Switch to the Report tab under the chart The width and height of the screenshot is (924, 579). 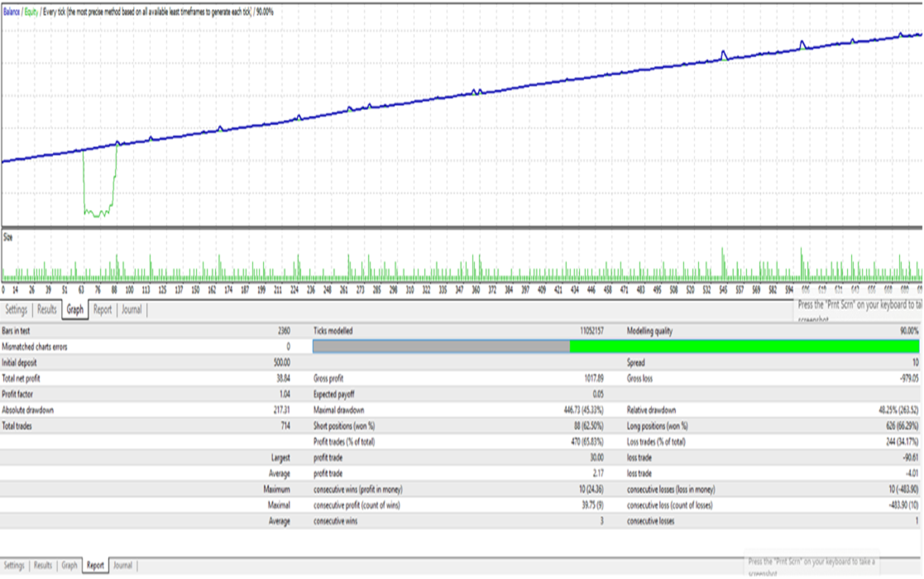tap(103, 310)
